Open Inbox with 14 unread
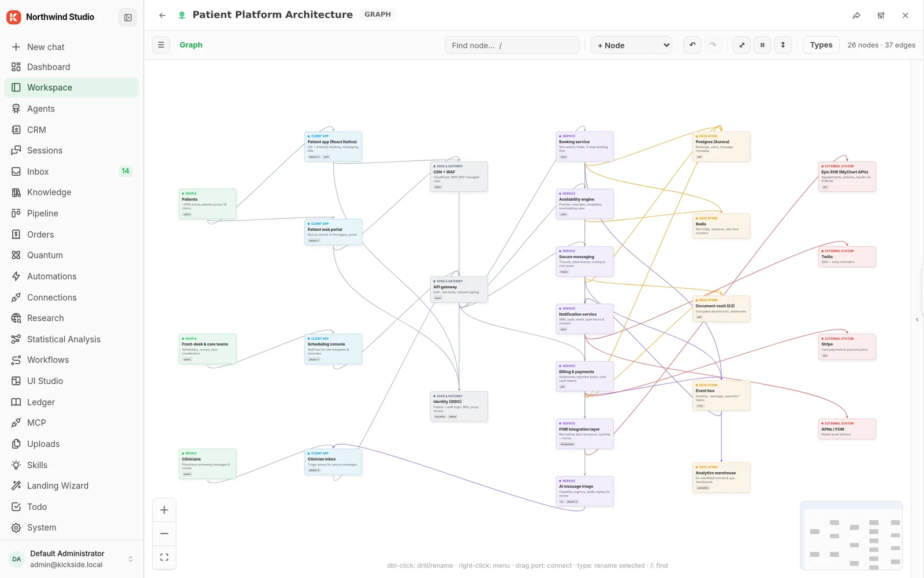Viewport: 924px width, 578px height. (72, 172)
